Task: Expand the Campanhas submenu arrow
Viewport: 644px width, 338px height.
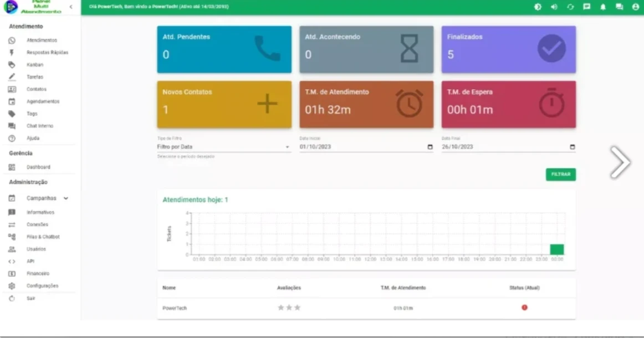Action: [66, 198]
